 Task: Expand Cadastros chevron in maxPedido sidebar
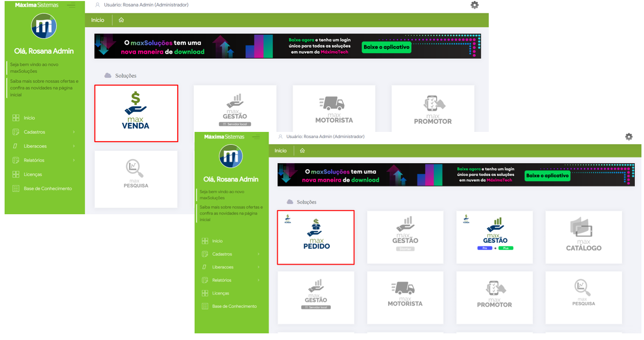tap(258, 254)
